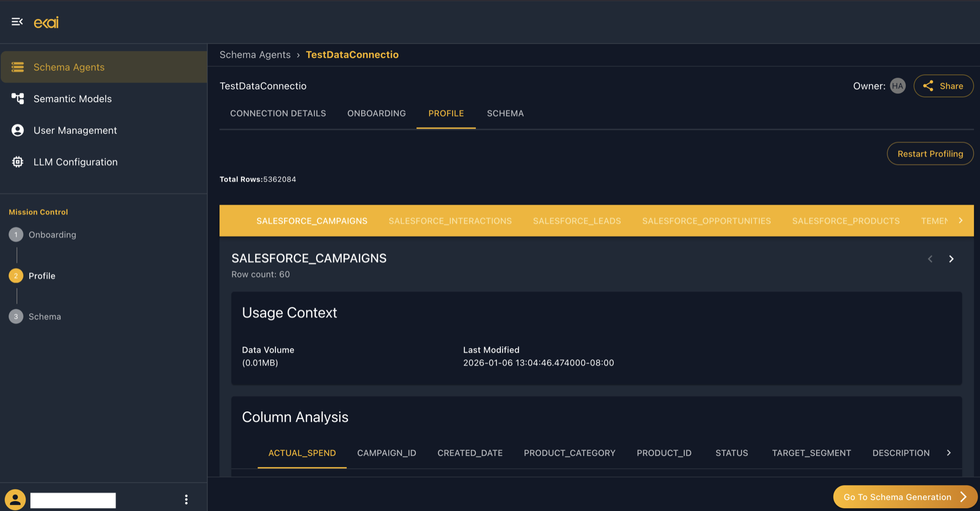The width and height of the screenshot is (980, 511).
Task: Go to previous table with left arrow
Action: click(x=930, y=259)
